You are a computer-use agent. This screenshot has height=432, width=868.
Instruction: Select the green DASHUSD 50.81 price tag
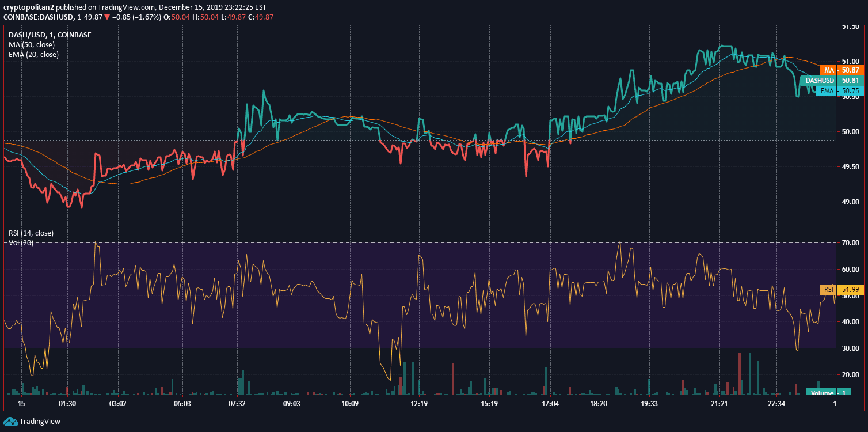[832, 80]
